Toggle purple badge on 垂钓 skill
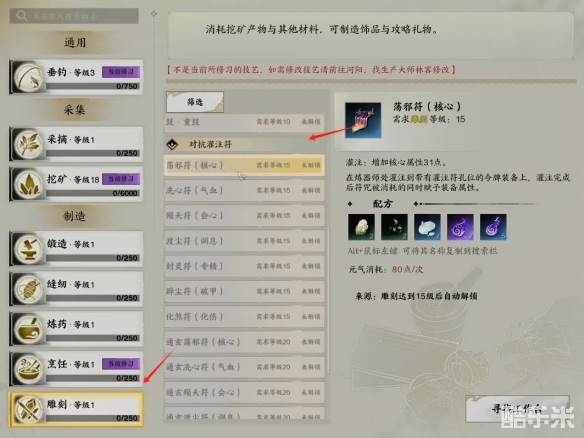Screen dimensions: 584x438 coord(121,72)
